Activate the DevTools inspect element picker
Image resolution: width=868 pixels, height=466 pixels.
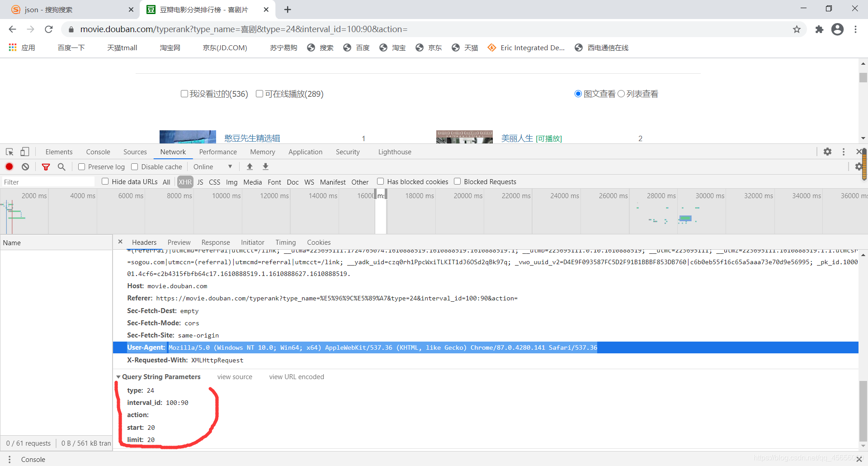coord(9,152)
